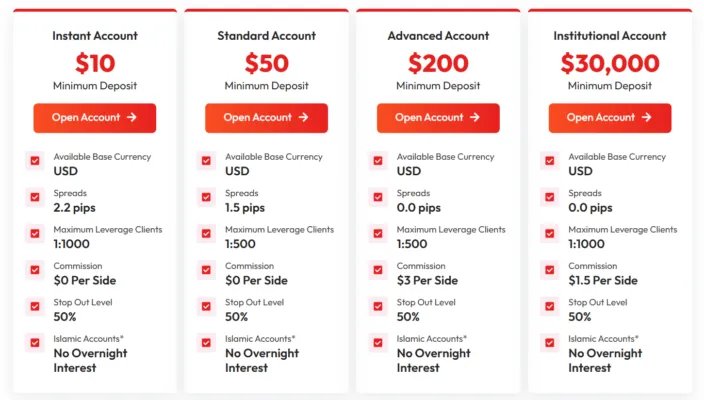Click check icon beside Advanced $3 Per Side commission
The height and width of the screenshot is (400, 704).
(x=378, y=270)
